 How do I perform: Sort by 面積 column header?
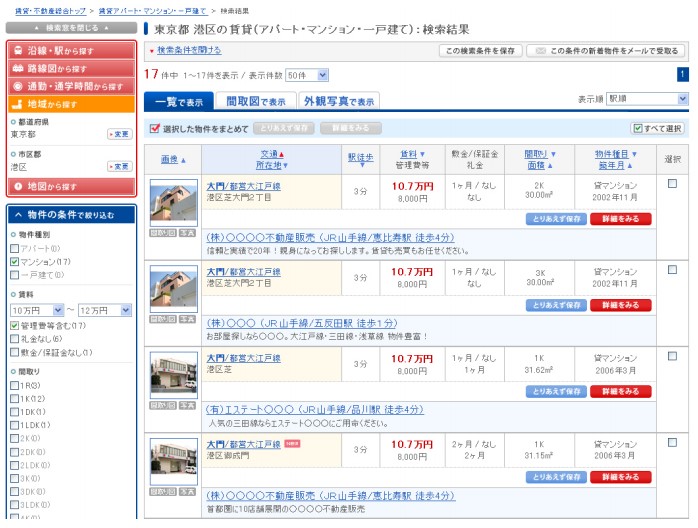coord(536,165)
